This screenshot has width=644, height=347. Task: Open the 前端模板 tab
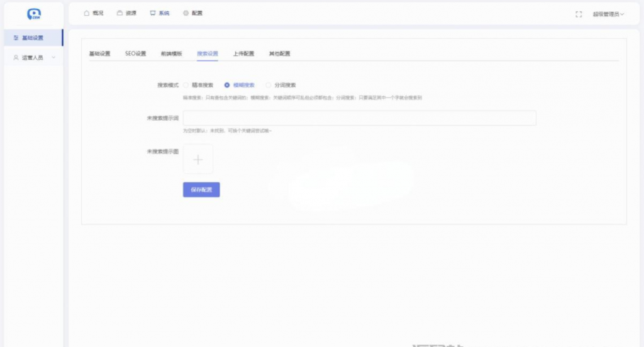pyautogui.click(x=171, y=54)
